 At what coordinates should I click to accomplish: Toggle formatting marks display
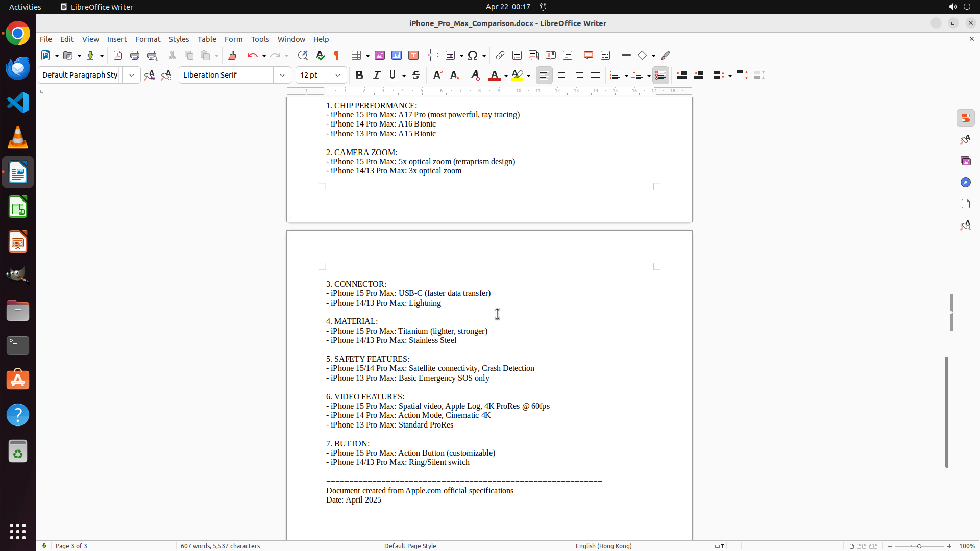tap(336, 55)
